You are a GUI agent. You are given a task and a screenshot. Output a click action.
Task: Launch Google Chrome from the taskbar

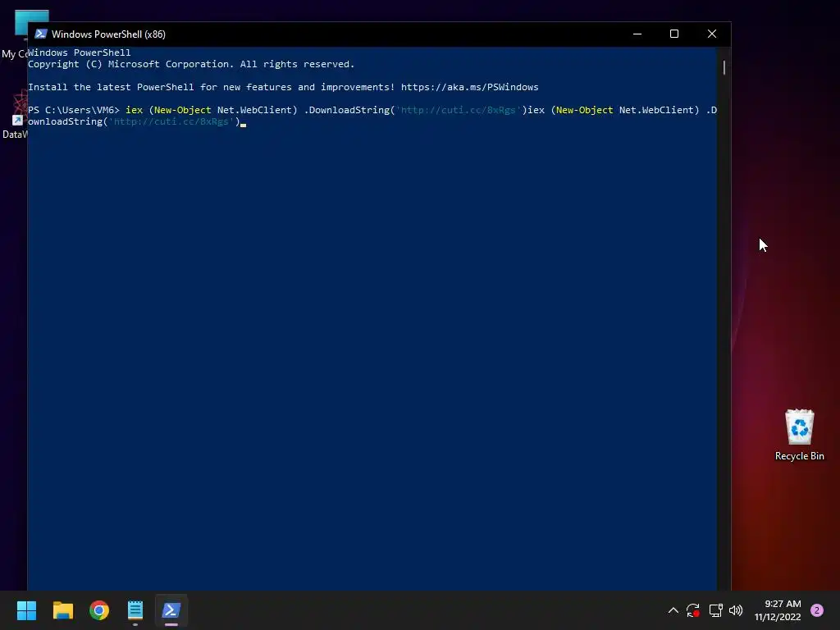[x=99, y=610]
